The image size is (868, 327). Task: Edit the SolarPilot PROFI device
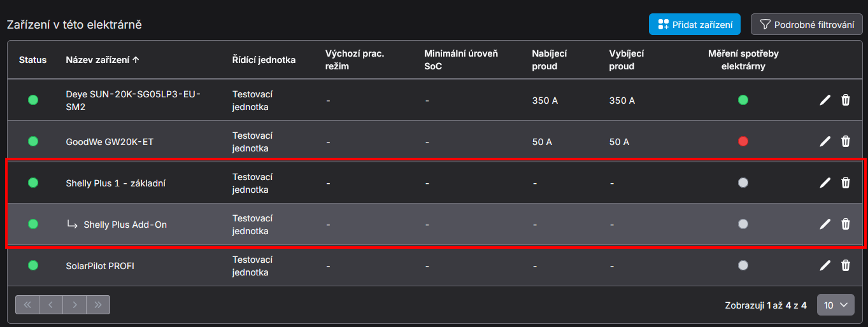(825, 265)
